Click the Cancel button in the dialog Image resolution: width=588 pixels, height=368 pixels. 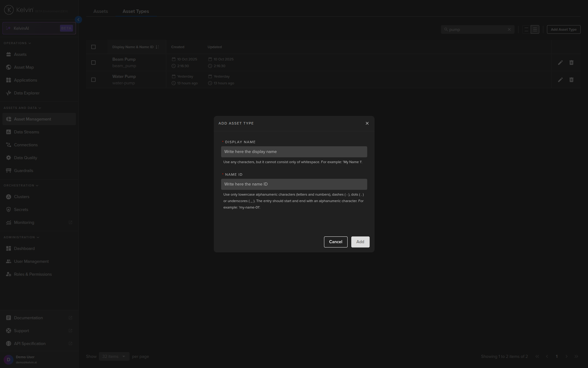coord(335,242)
